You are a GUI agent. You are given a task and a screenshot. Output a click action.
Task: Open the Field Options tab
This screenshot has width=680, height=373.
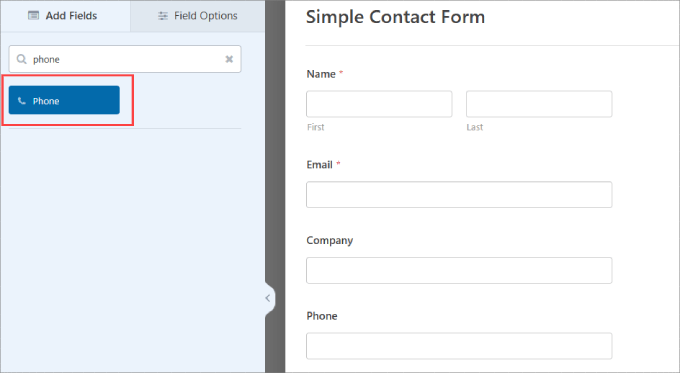(x=197, y=16)
